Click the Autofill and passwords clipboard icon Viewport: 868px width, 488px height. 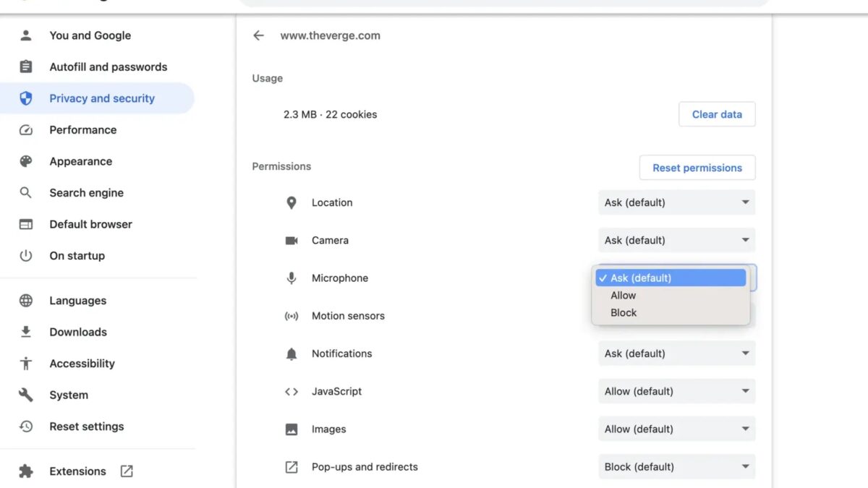tap(26, 67)
